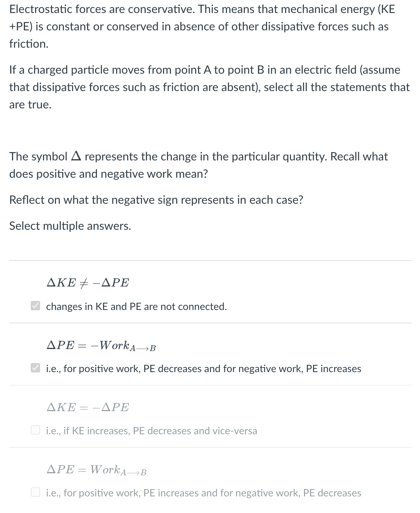Click the KE increases PE decreases explanation

click(151, 431)
